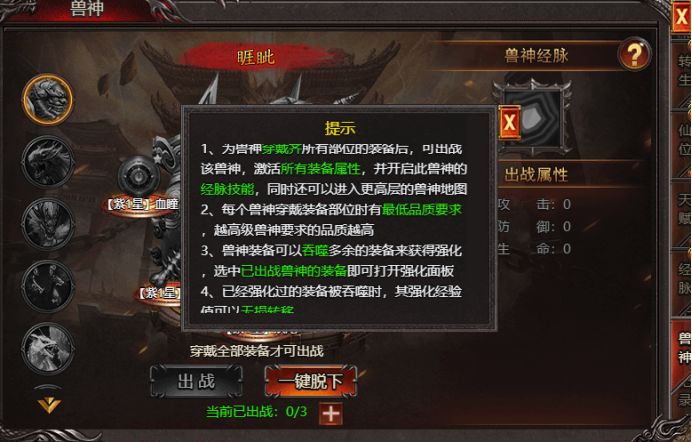Click the 血瞳 equipment slot icon
This screenshot has width=692, height=442.
[139, 176]
